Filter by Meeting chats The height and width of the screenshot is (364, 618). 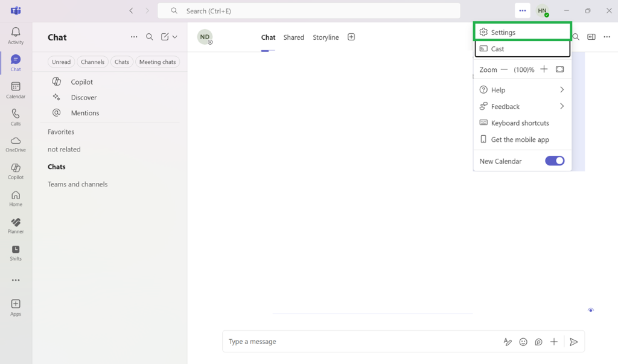coord(158,62)
